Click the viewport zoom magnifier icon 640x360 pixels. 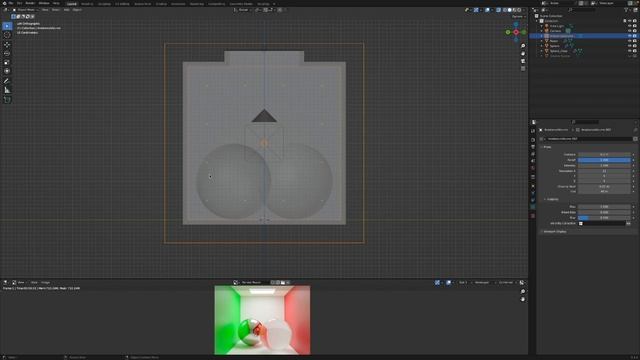tap(523, 46)
